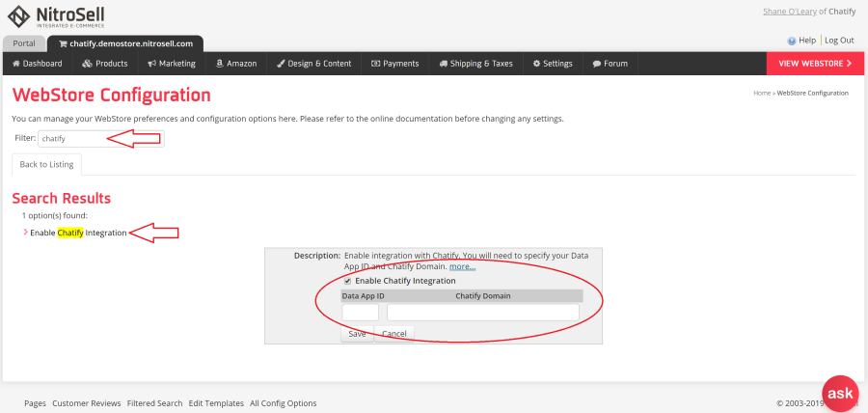
Task: Open the red ask chat bubble
Action: (x=840, y=393)
